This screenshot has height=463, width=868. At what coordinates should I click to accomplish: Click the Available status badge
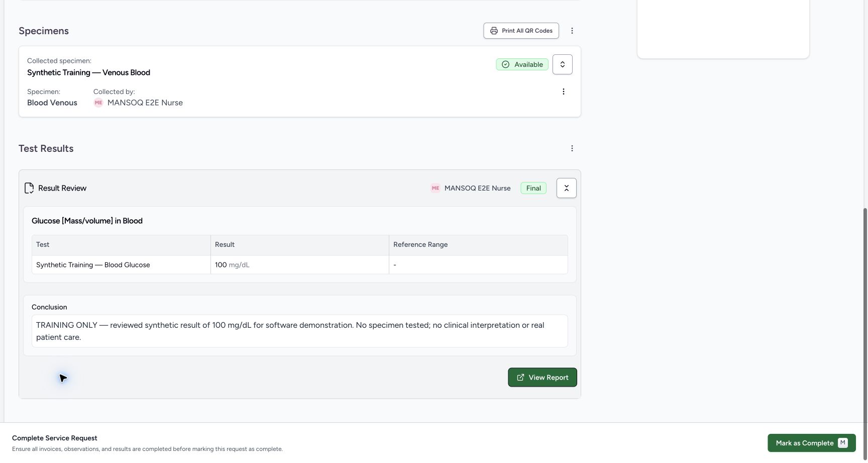(522, 64)
